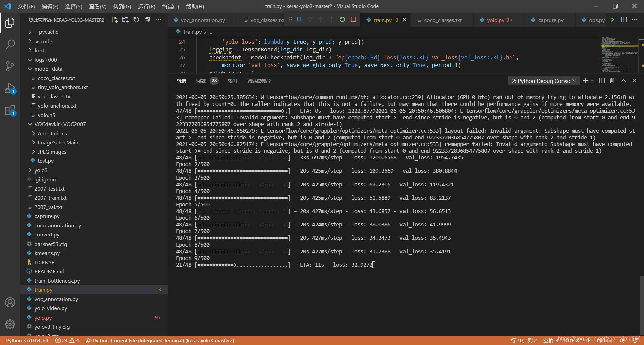The height and width of the screenshot is (345, 644).
Task: Close the train.py editor tab
Action: pyautogui.click(x=405, y=20)
